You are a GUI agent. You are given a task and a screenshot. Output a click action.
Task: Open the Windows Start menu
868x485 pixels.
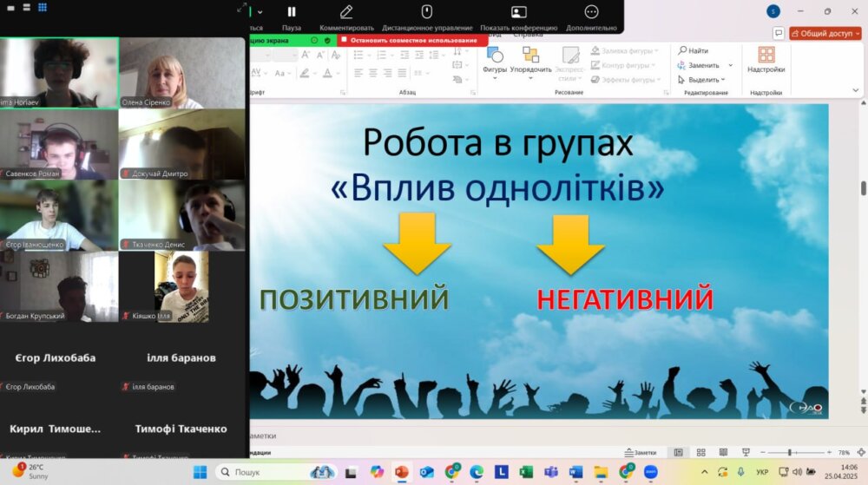(200, 472)
